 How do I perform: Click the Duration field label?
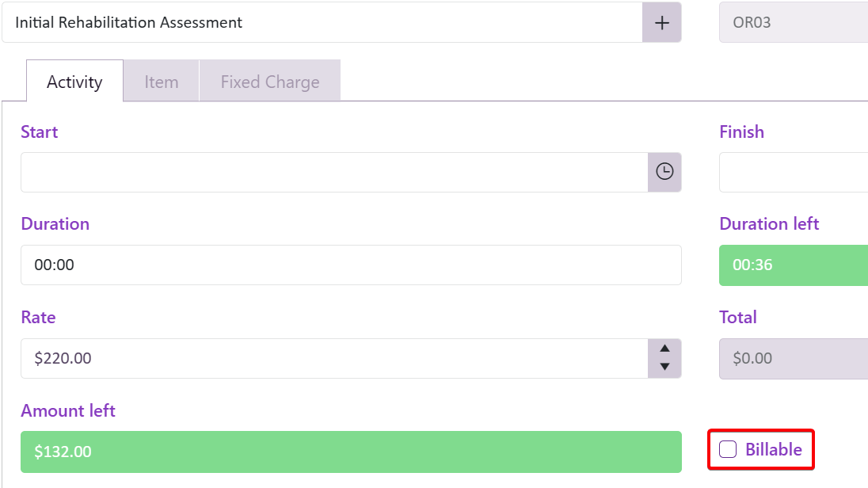coord(55,223)
